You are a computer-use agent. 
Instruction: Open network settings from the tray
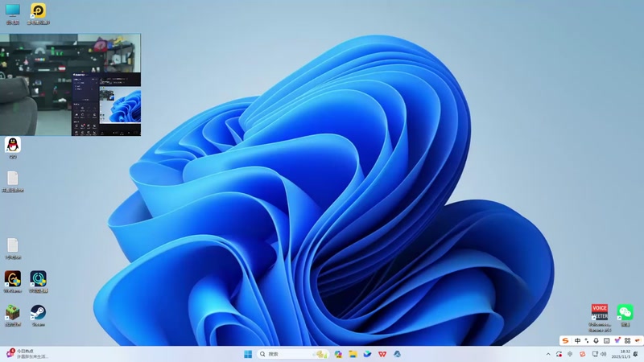click(595, 354)
